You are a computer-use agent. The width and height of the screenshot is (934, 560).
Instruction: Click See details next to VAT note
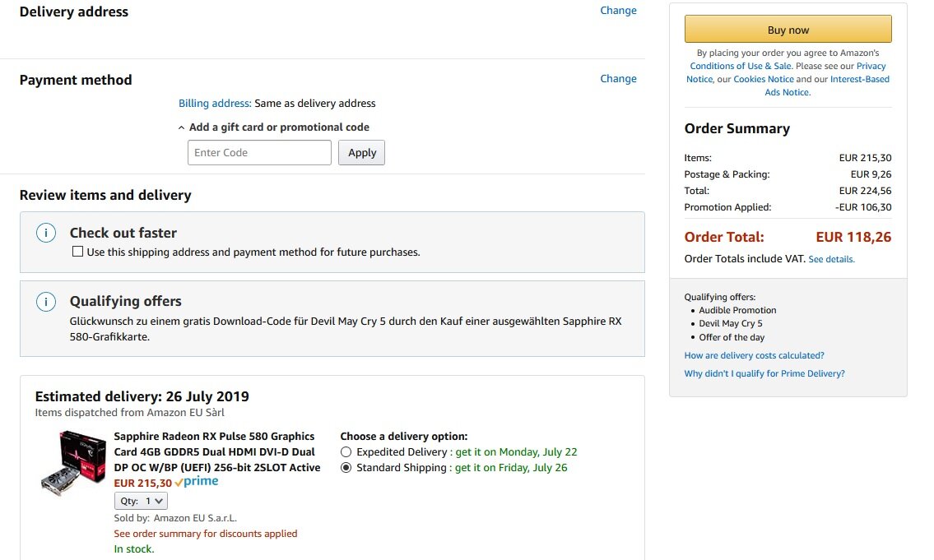[x=831, y=259]
